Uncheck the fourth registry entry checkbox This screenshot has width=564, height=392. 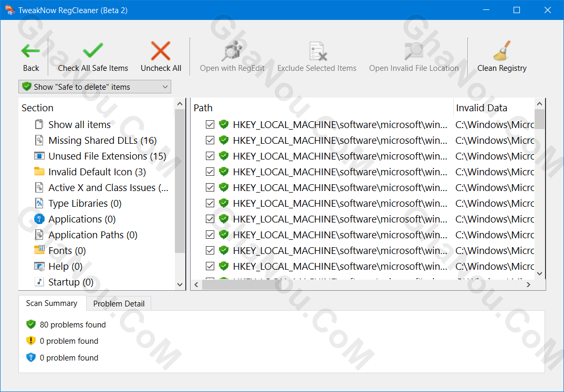[x=210, y=172]
